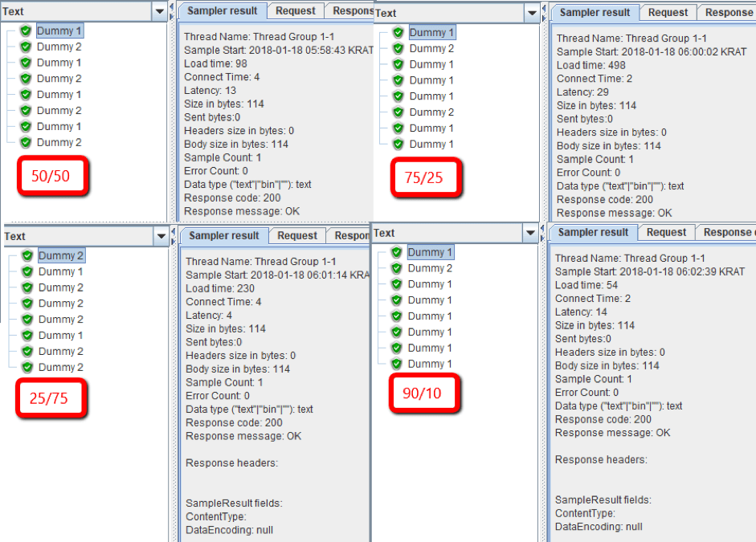Switch to Request tab in the 06:02:39 sample panel
Viewport: 756px width, 542px height.
666,232
